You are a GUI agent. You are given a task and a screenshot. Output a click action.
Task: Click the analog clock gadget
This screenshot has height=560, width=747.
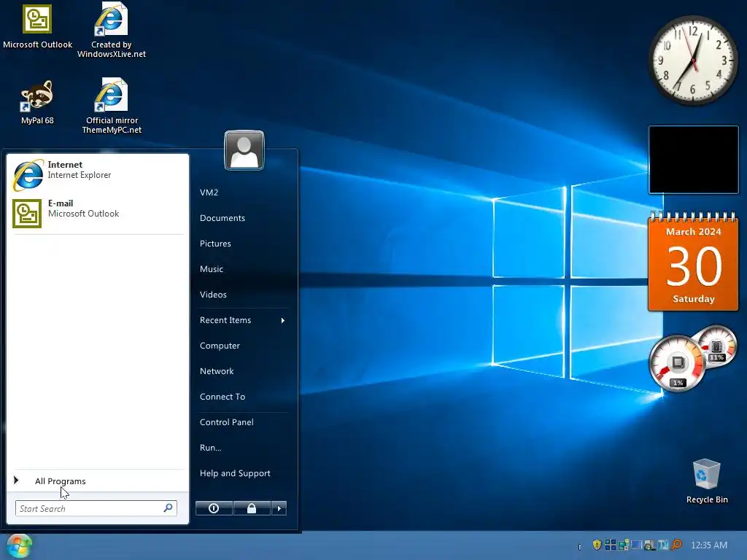(693, 61)
